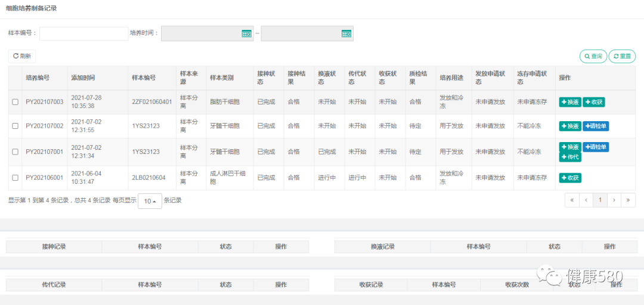Go to previous page with ‹ button

(x=586, y=200)
